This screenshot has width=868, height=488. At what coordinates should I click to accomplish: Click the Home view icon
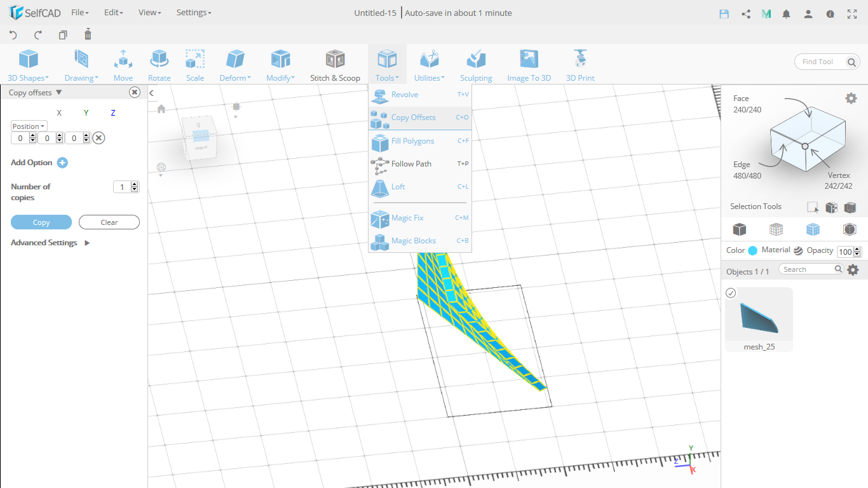point(161,109)
